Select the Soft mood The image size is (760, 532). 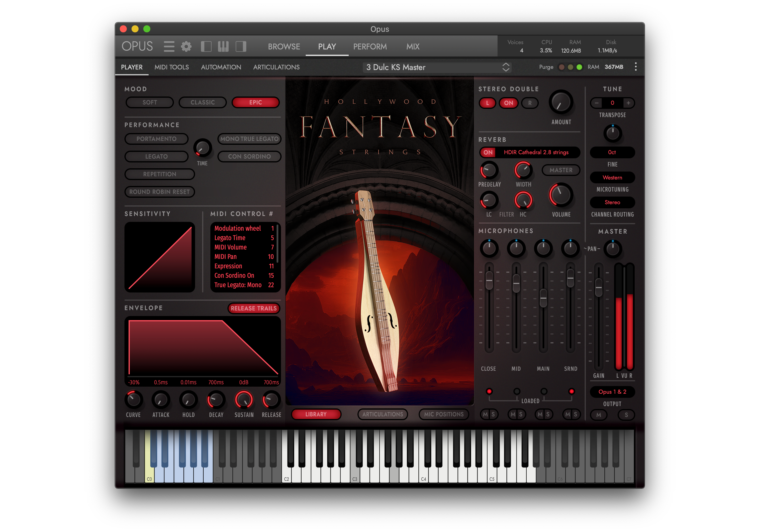tap(149, 103)
